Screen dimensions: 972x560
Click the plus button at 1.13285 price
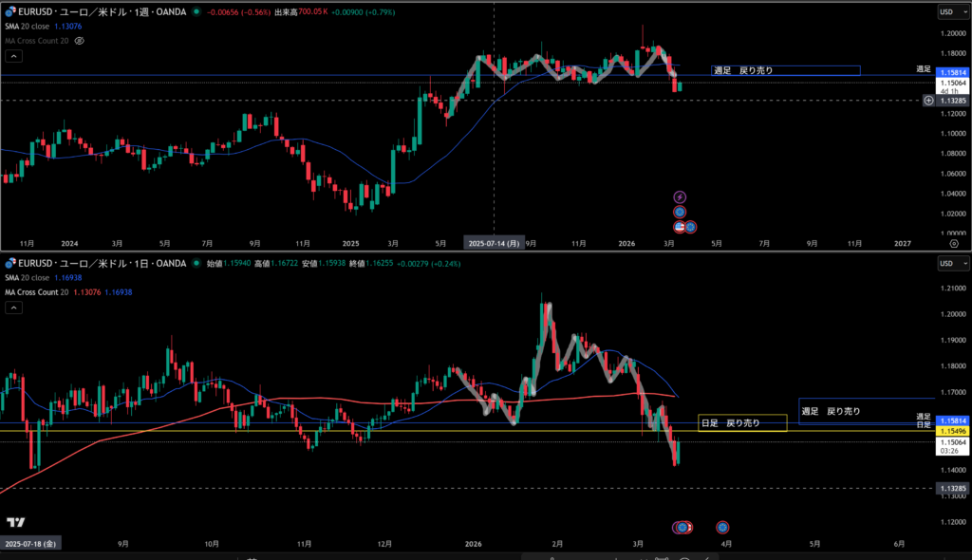927,101
